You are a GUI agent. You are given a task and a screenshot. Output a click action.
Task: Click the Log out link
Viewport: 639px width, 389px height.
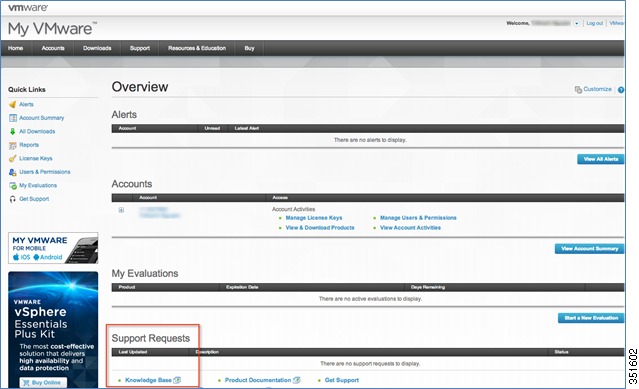595,23
